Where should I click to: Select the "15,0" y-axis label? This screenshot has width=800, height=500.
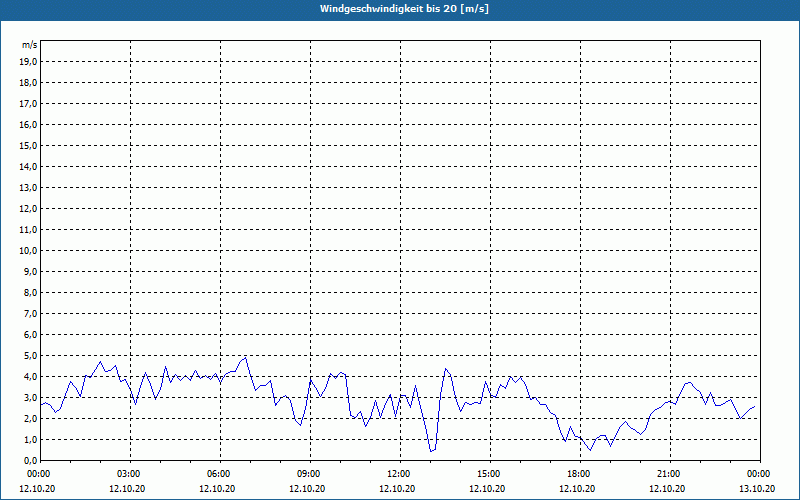pos(28,145)
